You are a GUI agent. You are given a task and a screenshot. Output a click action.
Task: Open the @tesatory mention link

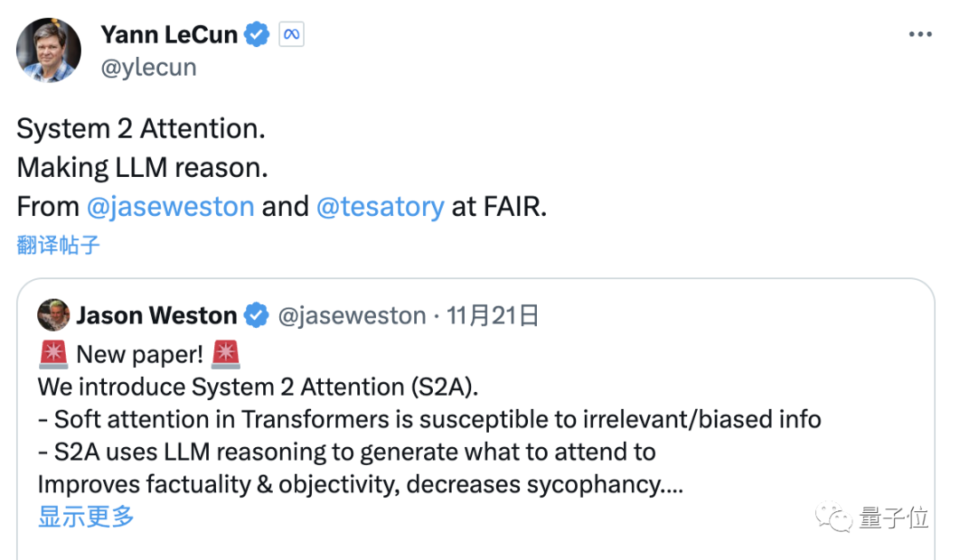point(380,206)
